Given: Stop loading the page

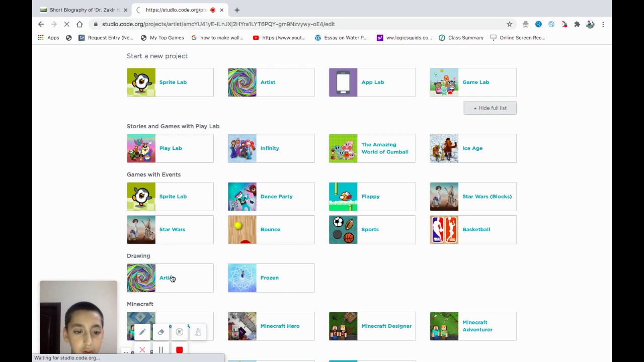Looking at the screenshot, I should 66,24.
